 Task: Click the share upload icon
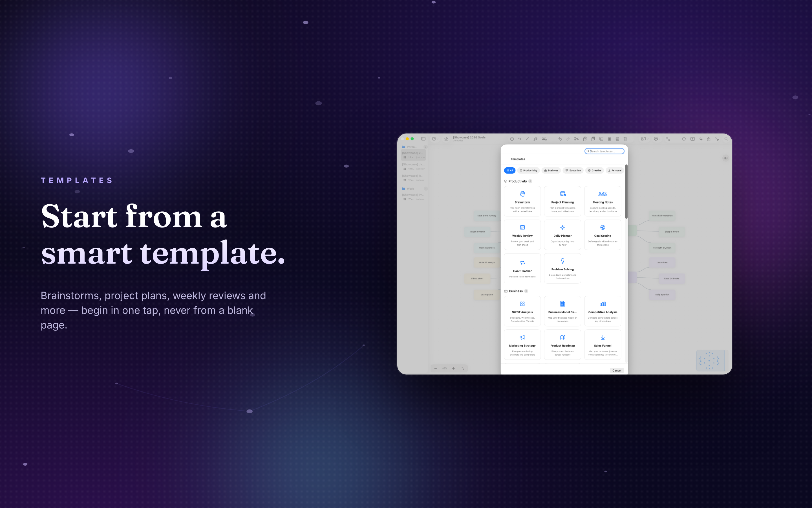point(709,139)
